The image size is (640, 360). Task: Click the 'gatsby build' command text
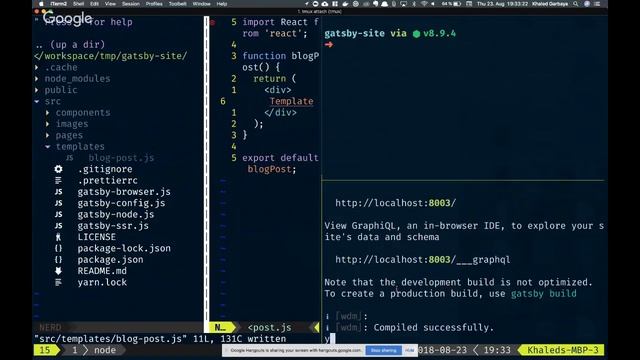pos(544,293)
